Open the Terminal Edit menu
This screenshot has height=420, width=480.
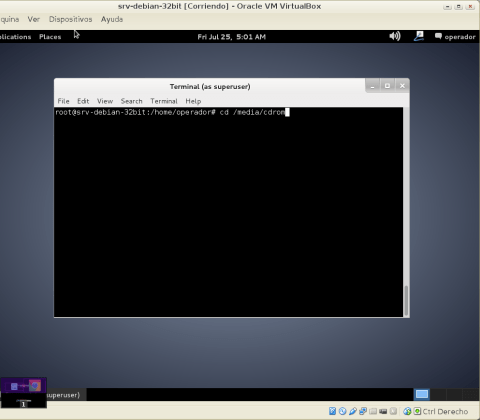click(83, 101)
